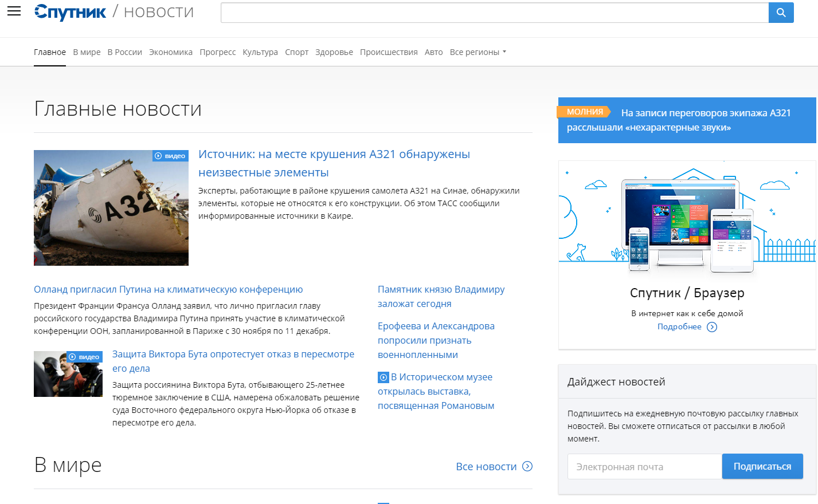
Task: Select the Спорт category
Action: (x=296, y=52)
